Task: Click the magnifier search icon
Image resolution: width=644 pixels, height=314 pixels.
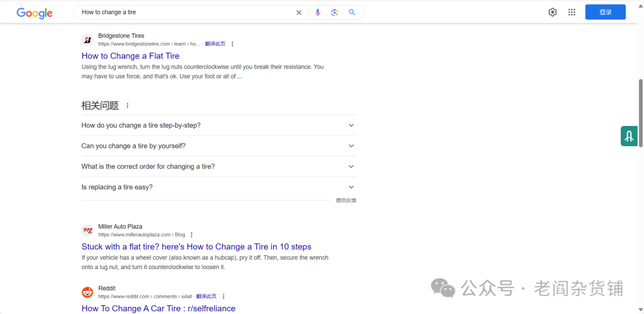Action: [352, 13]
